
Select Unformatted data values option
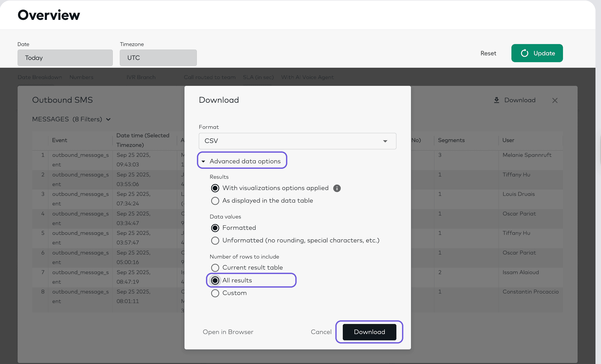[215, 241]
